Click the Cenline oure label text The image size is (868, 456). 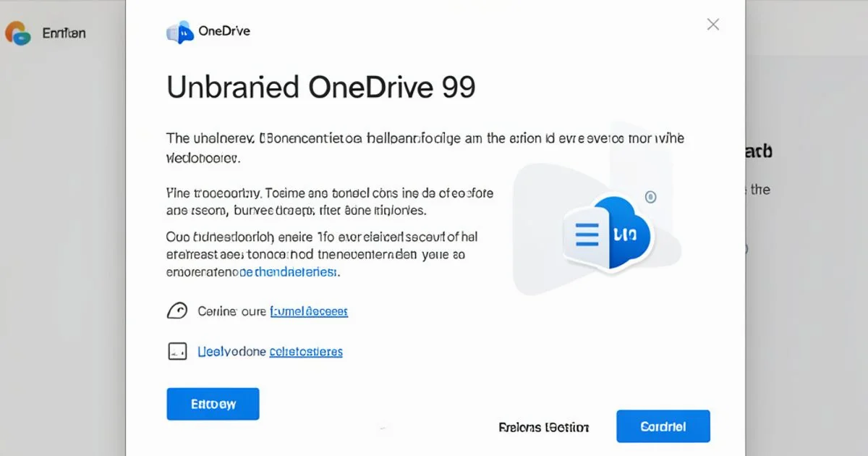[230, 311]
